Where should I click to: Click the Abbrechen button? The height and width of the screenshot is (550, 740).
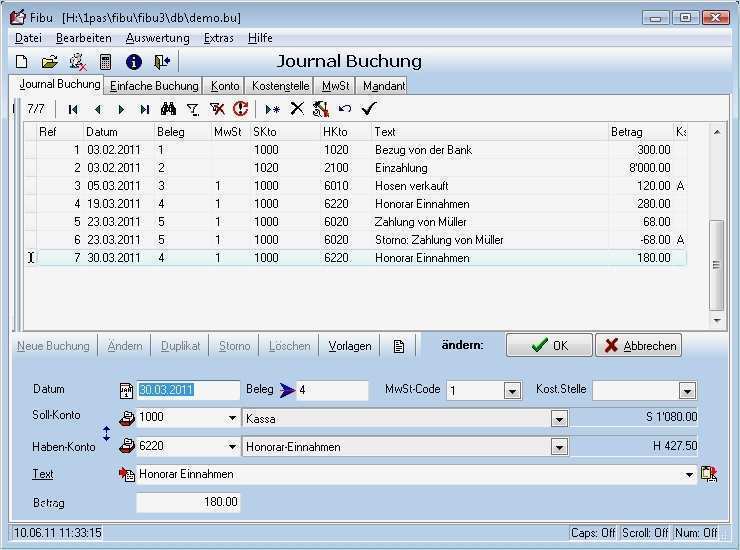[x=639, y=346]
